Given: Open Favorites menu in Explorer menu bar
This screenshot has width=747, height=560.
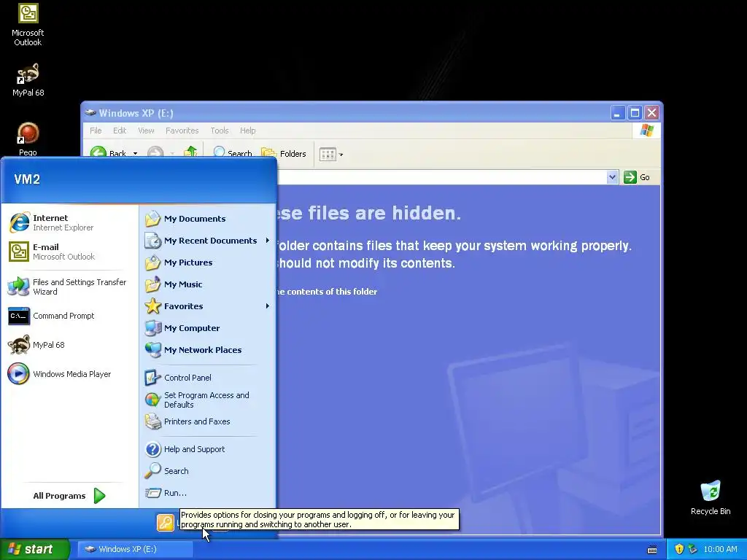Looking at the screenshot, I should [182, 131].
